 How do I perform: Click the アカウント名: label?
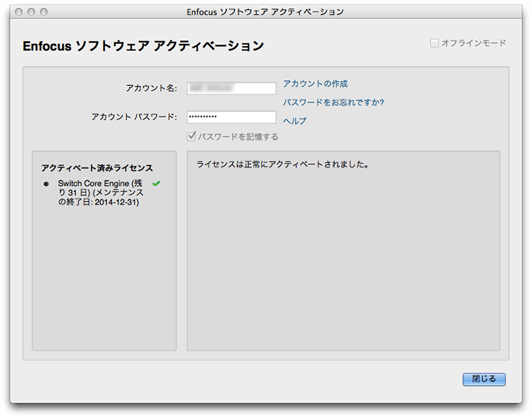[x=151, y=88]
